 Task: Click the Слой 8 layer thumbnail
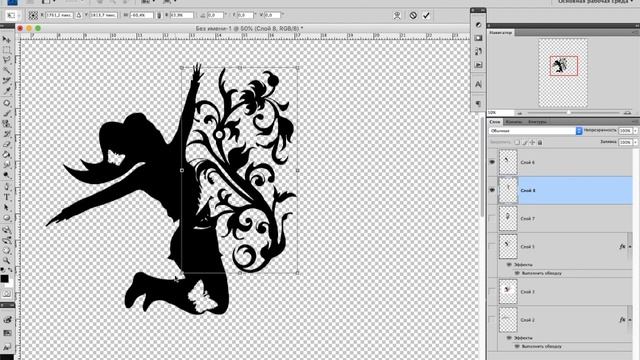pos(508,190)
